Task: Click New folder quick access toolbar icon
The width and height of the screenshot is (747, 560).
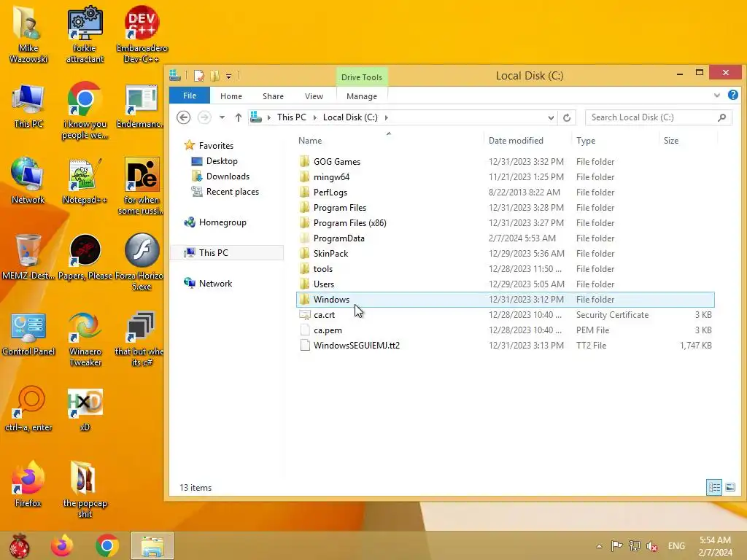Action: click(x=215, y=76)
